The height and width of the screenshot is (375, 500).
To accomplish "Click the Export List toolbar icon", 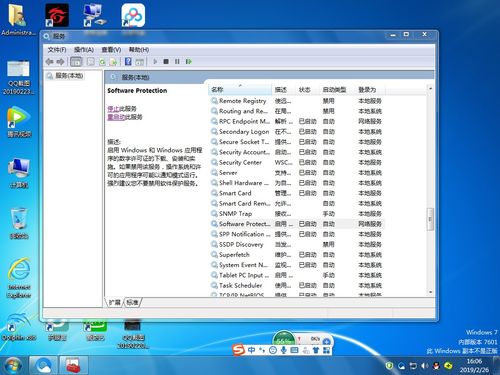I will (x=113, y=62).
